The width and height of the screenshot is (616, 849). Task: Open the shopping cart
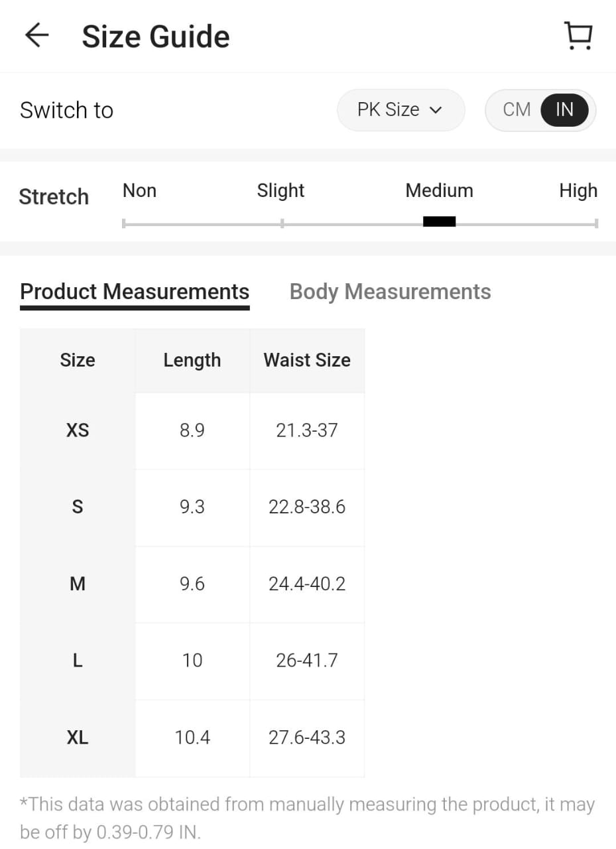pyautogui.click(x=578, y=36)
